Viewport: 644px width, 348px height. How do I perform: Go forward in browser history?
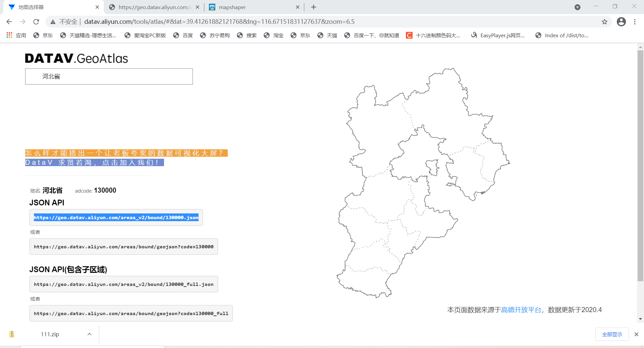click(x=22, y=22)
